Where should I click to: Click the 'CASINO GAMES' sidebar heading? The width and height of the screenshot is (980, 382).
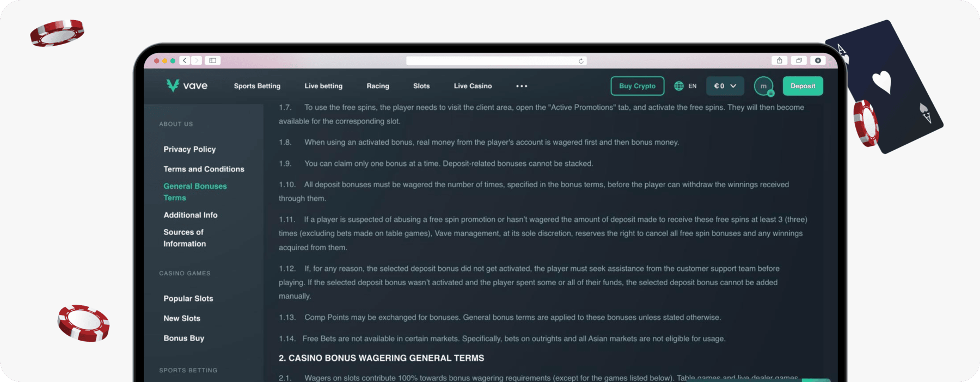pyautogui.click(x=185, y=273)
